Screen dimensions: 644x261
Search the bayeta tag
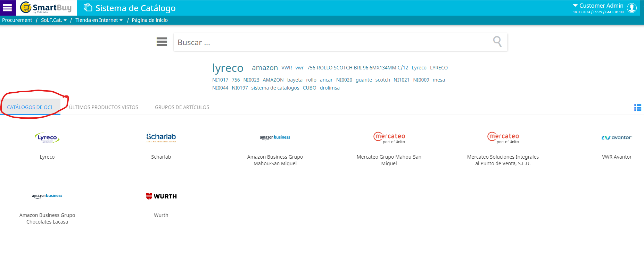pos(295,80)
